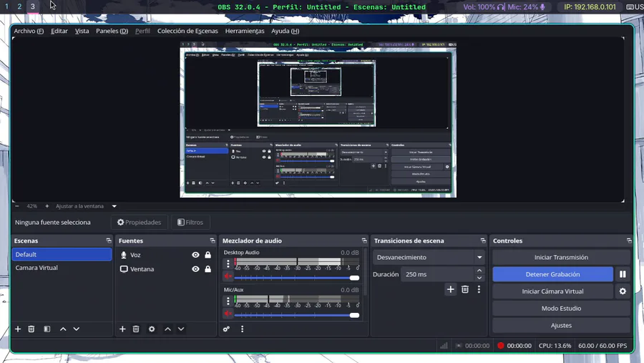Open advanced audio properties gears icon
The width and height of the screenshot is (644, 363).
pos(226,329)
